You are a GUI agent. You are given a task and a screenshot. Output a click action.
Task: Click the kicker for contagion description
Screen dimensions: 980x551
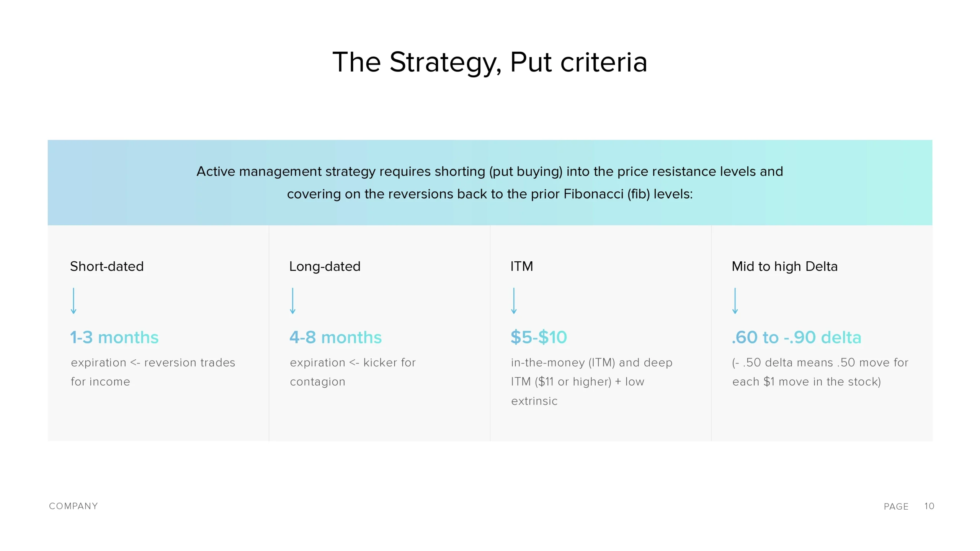(x=353, y=372)
